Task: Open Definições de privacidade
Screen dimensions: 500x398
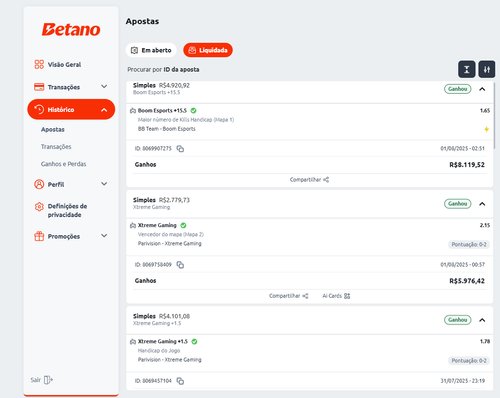Action: (x=67, y=210)
